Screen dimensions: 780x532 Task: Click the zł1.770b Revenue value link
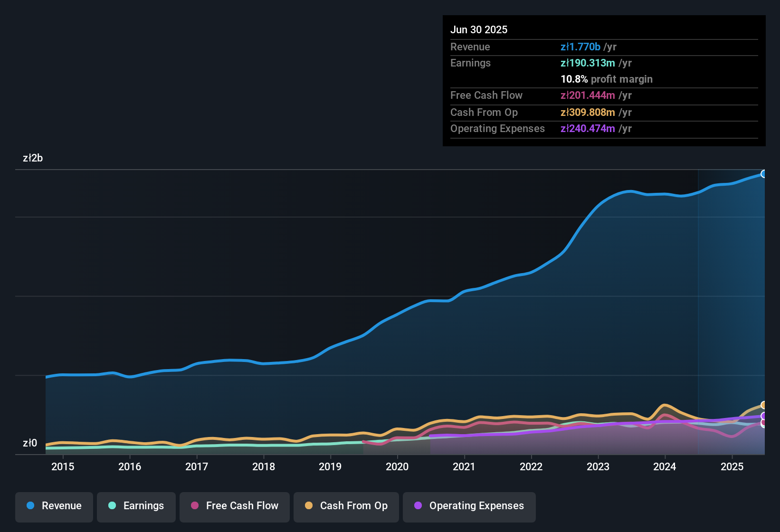(582, 47)
